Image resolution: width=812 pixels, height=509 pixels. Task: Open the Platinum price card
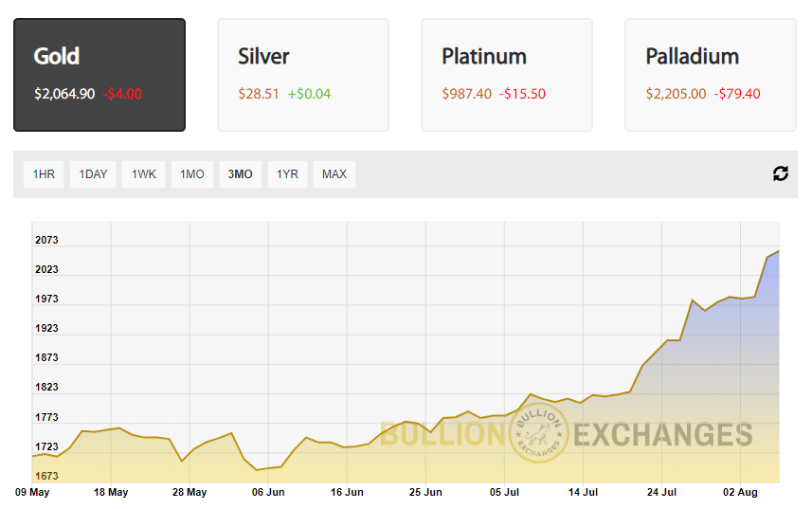coord(507,75)
